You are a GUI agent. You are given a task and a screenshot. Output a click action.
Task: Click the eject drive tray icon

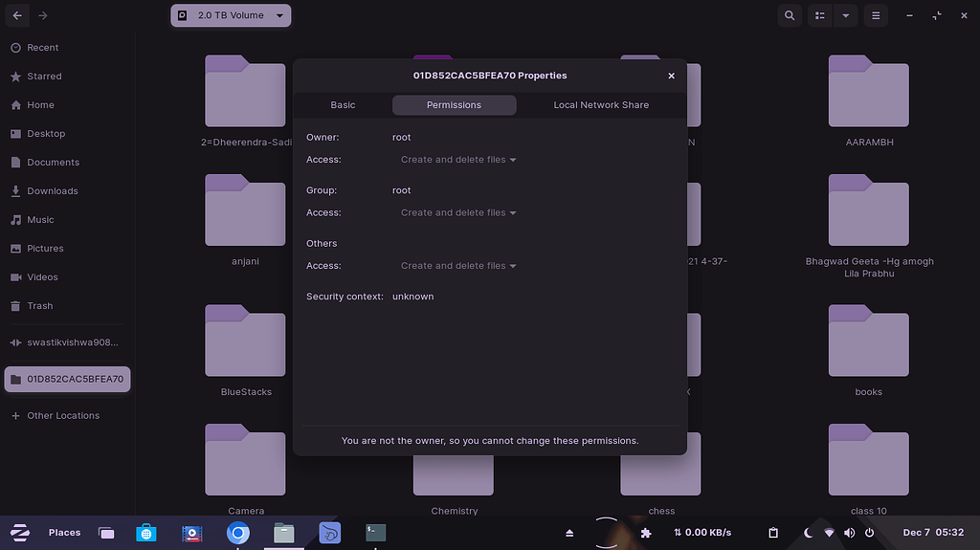coord(569,533)
